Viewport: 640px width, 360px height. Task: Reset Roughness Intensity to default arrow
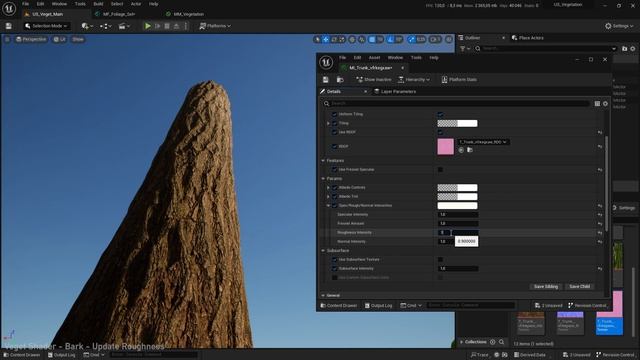600,233
